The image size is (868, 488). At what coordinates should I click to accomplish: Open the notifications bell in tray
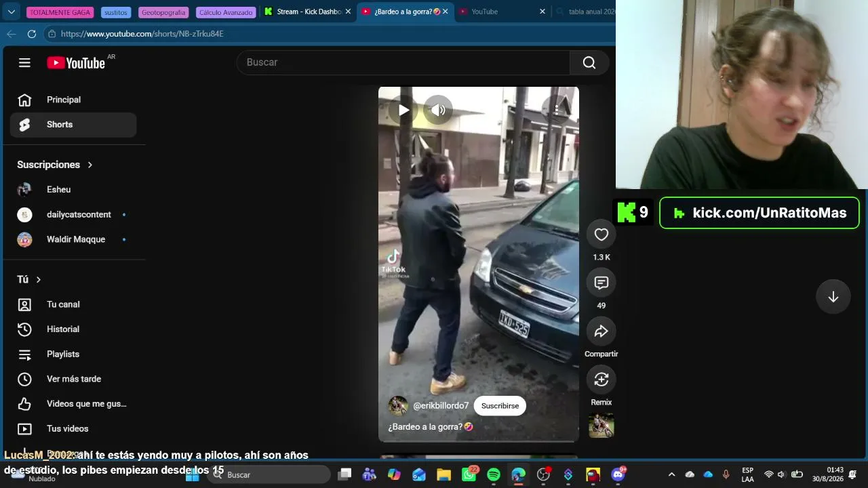[853, 474]
